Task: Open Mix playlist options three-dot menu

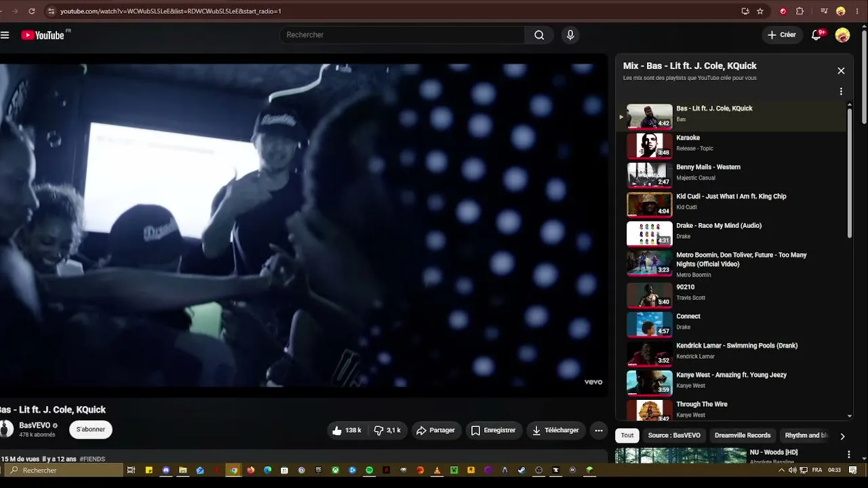Action: 841,91
